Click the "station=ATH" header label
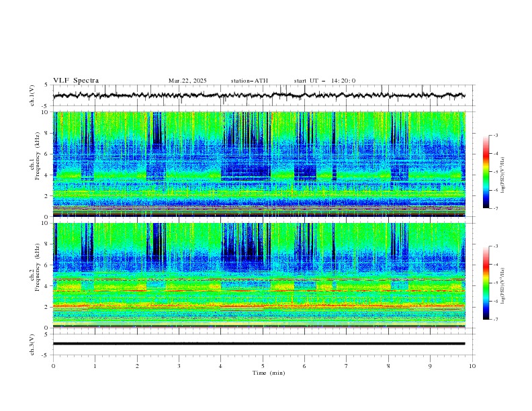 (x=249, y=81)
